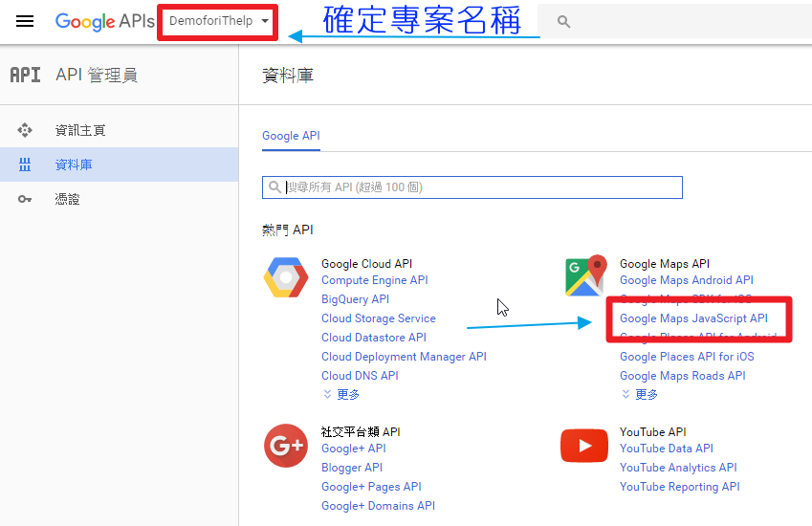Click the Google Maps API heading

point(665,264)
